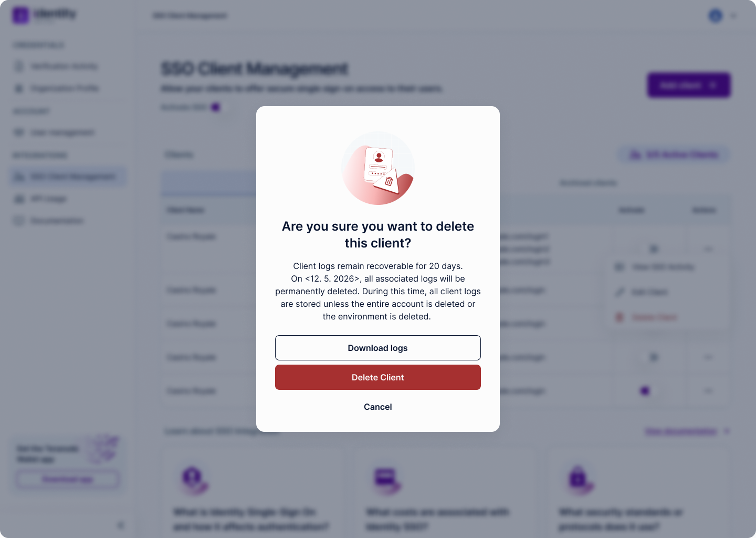Click the pencil icon beside Edit Client
Viewport: 756px width, 538px height.
(x=620, y=292)
